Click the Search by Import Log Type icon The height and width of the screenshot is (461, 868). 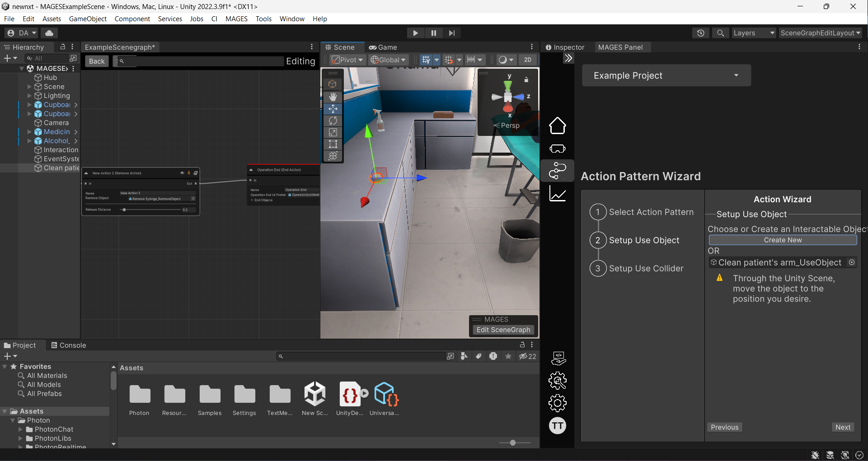pos(493,356)
